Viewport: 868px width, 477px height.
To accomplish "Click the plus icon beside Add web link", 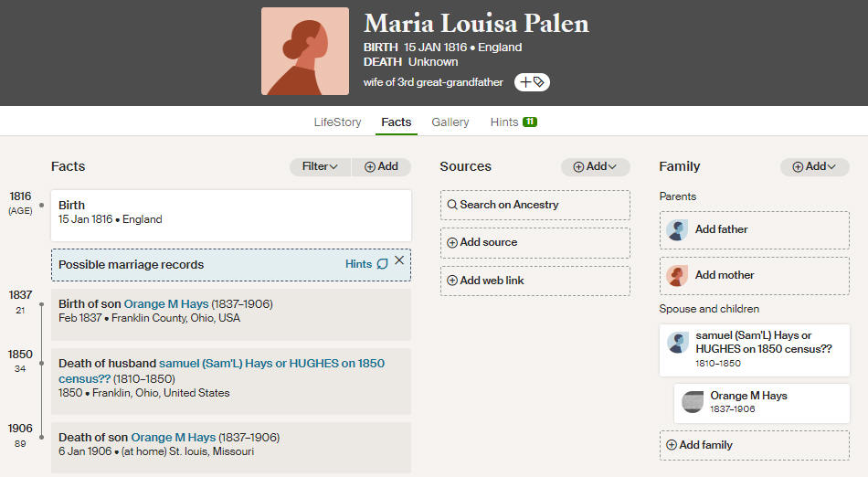I will 452,280.
